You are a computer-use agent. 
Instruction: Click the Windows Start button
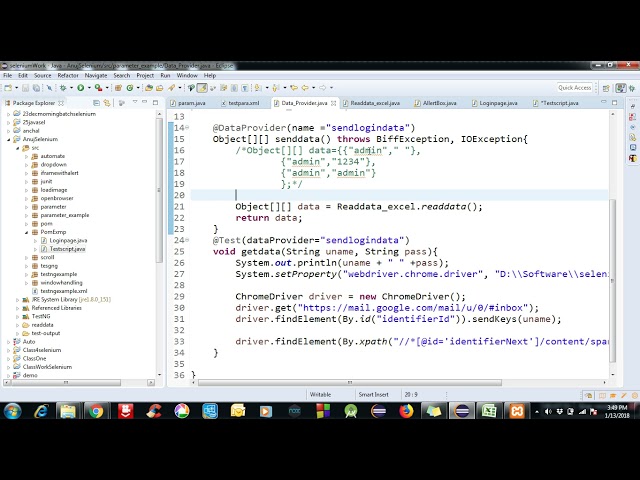coord(13,411)
